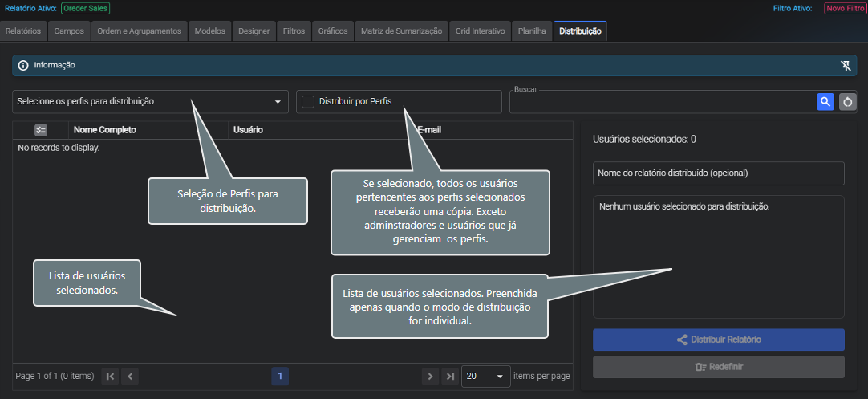Open the Planilha tab

(532, 31)
